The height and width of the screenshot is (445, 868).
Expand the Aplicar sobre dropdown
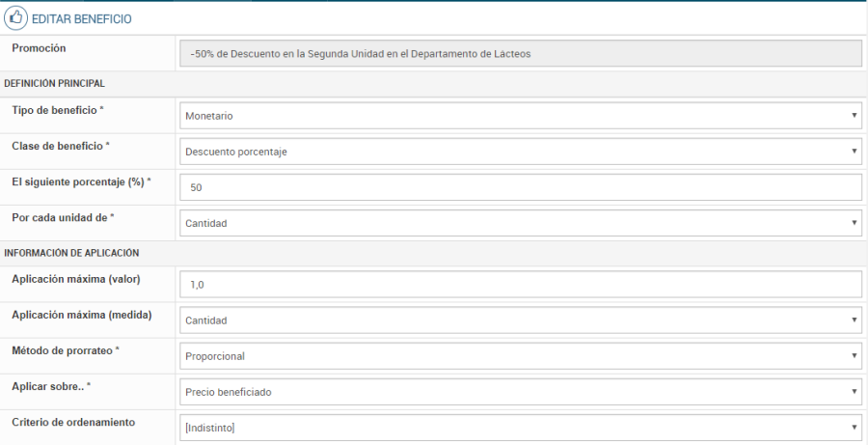[520, 391]
